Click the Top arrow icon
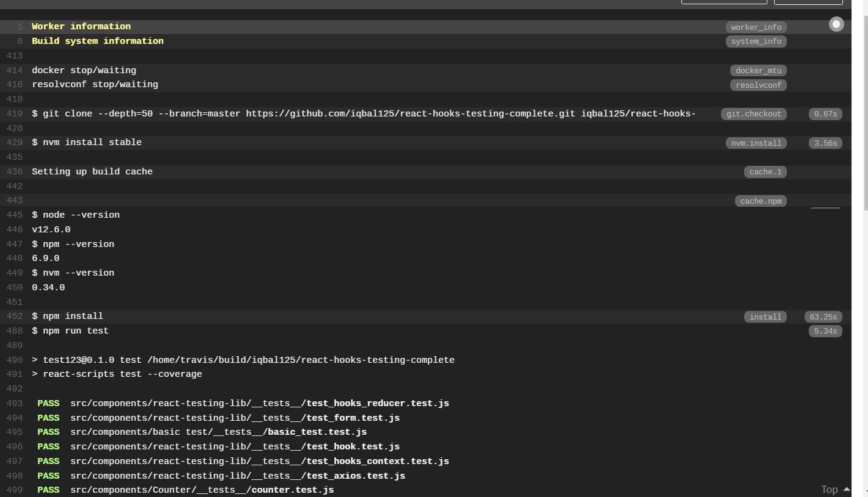868x497 pixels. (x=847, y=489)
